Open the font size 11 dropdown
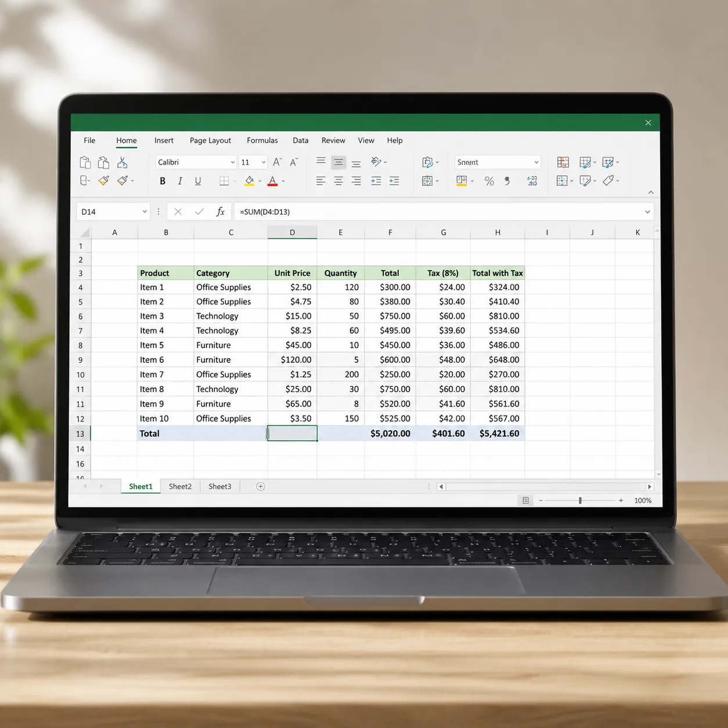This screenshot has height=728, width=728. click(264, 163)
